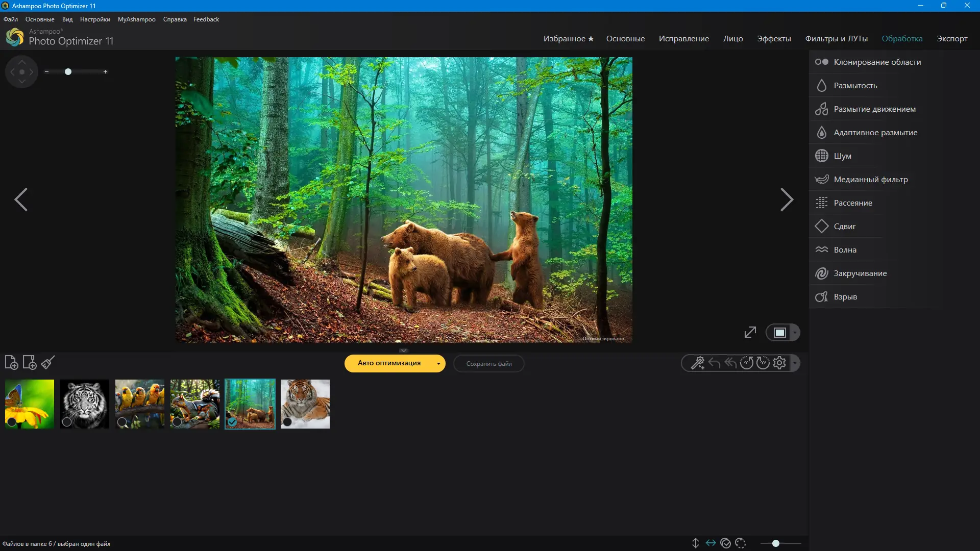Rotate image 90° counterclockwise
This screenshot has height=551, width=980.
746,363
